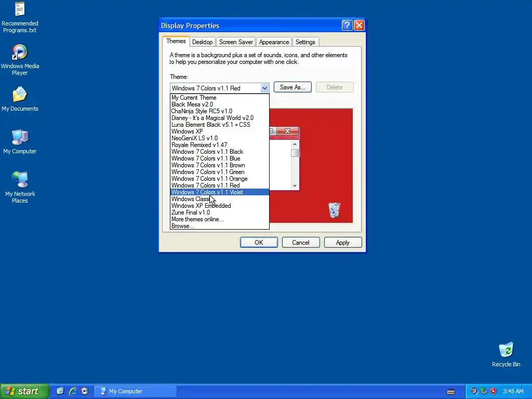Choose Disney - It's a Magical World theme
The width and height of the screenshot is (532, 399).
pos(220,118)
